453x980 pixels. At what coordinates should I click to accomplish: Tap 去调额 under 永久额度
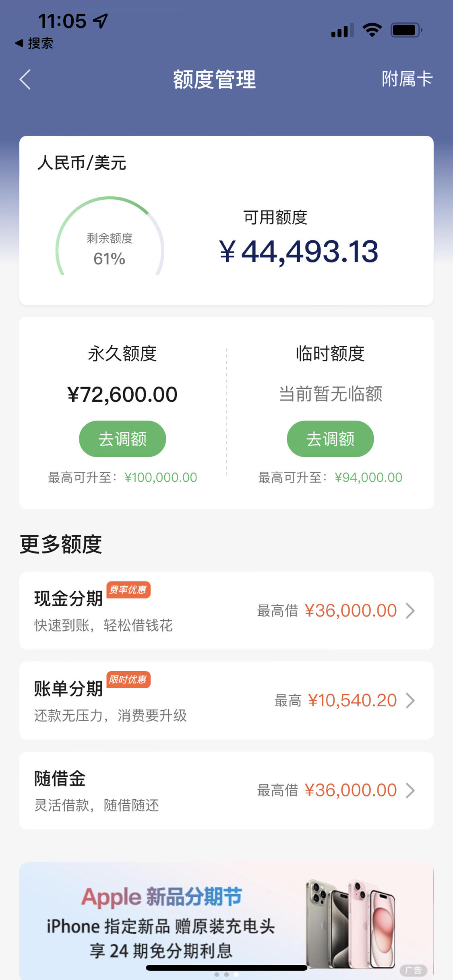pos(122,439)
